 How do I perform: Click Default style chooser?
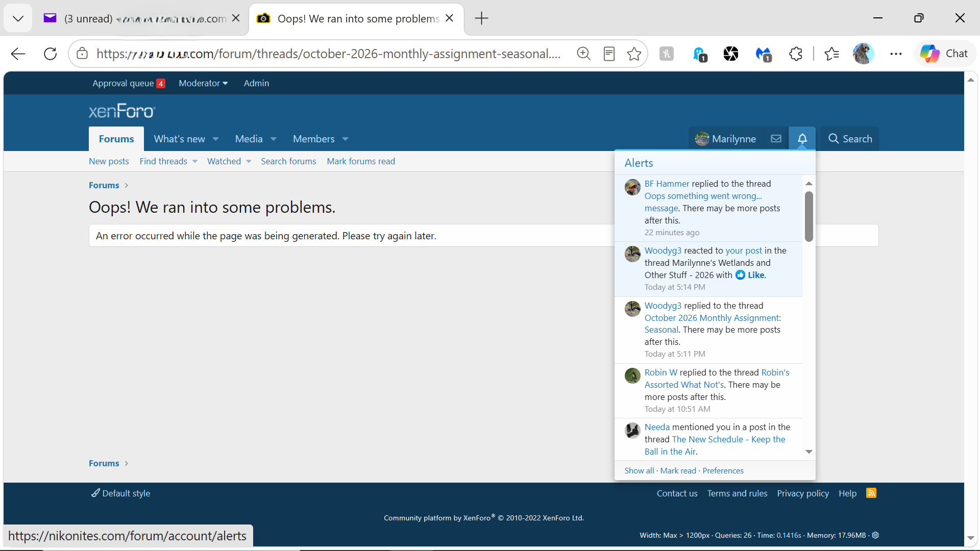coord(120,493)
